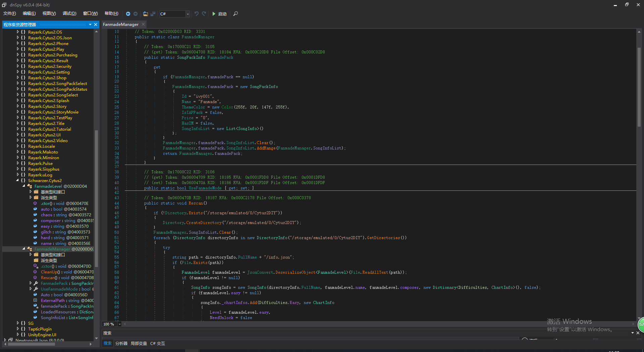Click the Navigate Forward arrow icon
This screenshot has width=644, height=352.
tap(136, 14)
